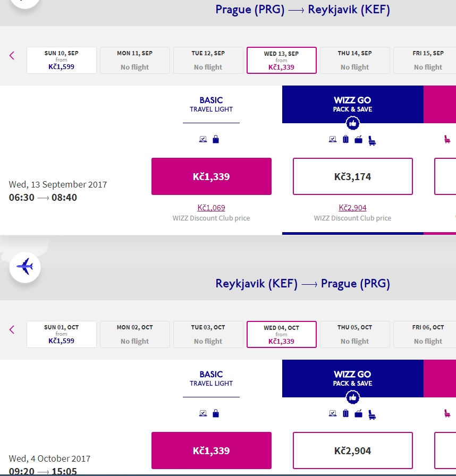Click online check-in icon under return WIZZ GO
Viewport: 456px width, 476px height.
(x=333, y=413)
